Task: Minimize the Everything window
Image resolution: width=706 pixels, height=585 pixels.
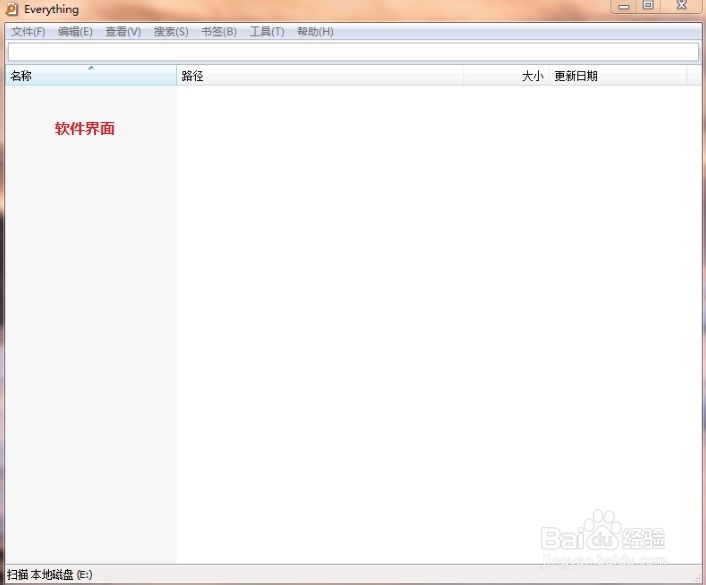Action: pos(624,6)
